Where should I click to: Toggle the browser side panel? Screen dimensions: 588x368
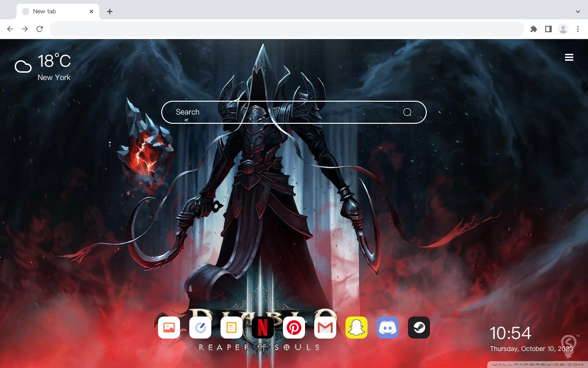click(548, 29)
